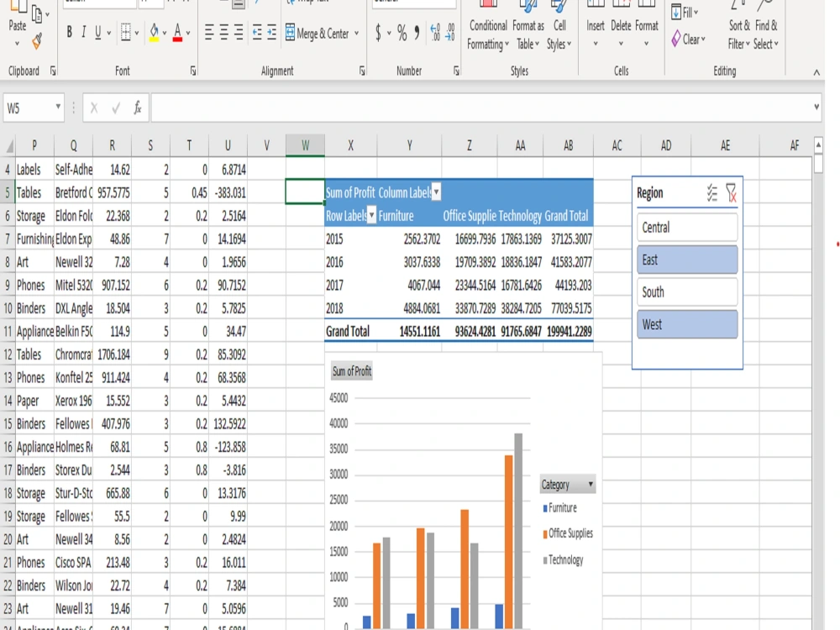Open underline style dropdown arrow
Image resolution: width=840 pixels, height=630 pixels.
click(x=108, y=34)
